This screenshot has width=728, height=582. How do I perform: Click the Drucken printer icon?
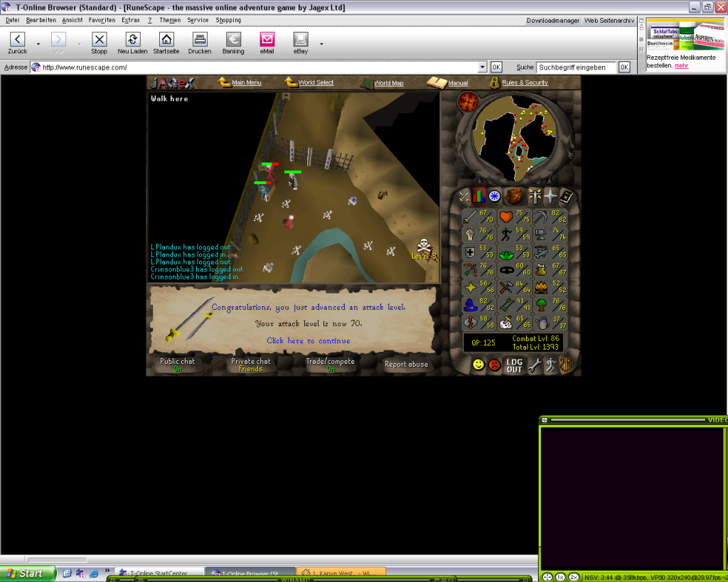pos(200,40)
